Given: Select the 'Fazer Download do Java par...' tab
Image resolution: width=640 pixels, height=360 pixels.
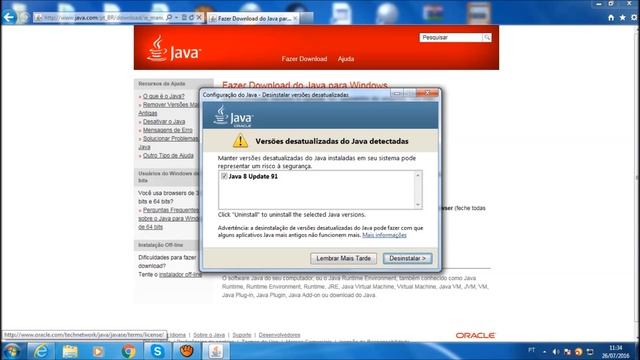Looking at the screenshot, I should [x=253, y=18].
